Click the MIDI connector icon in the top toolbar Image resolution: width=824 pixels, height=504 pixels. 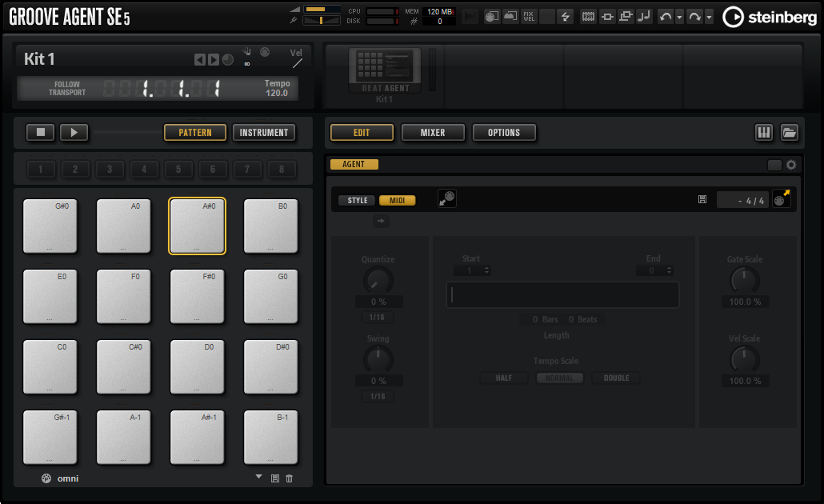tap(491, 17)
